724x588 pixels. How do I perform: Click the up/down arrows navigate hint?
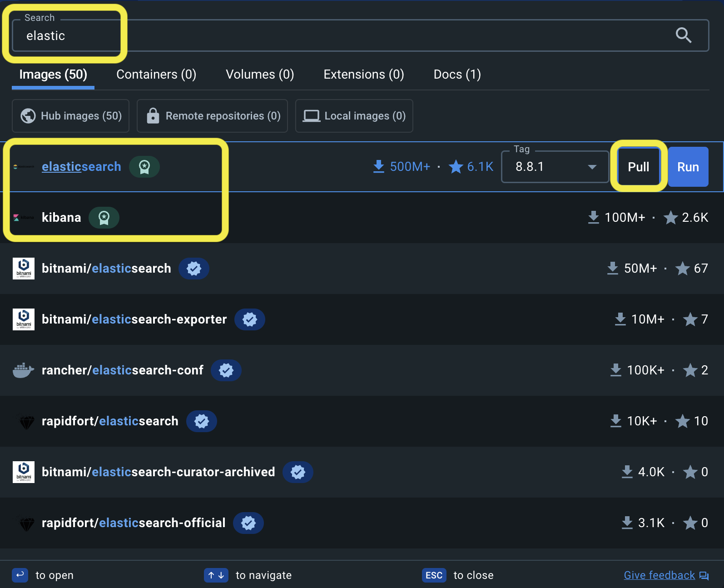coord(216,575)
